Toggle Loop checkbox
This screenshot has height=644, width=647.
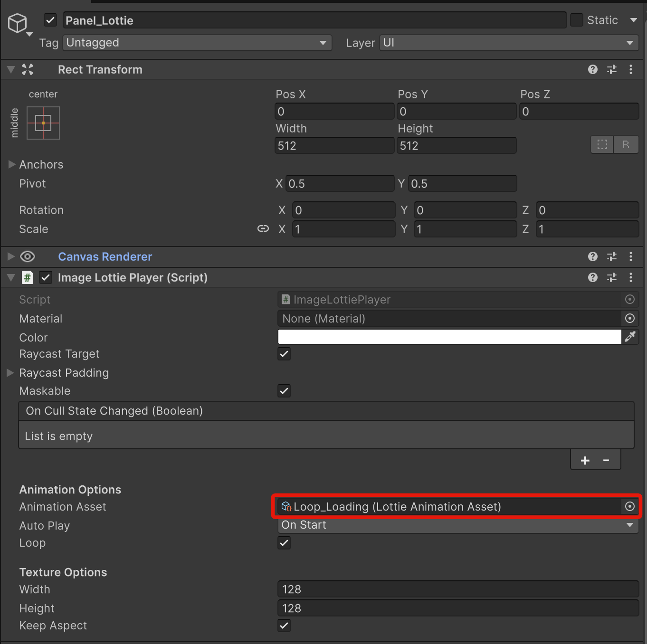(284, 543)
